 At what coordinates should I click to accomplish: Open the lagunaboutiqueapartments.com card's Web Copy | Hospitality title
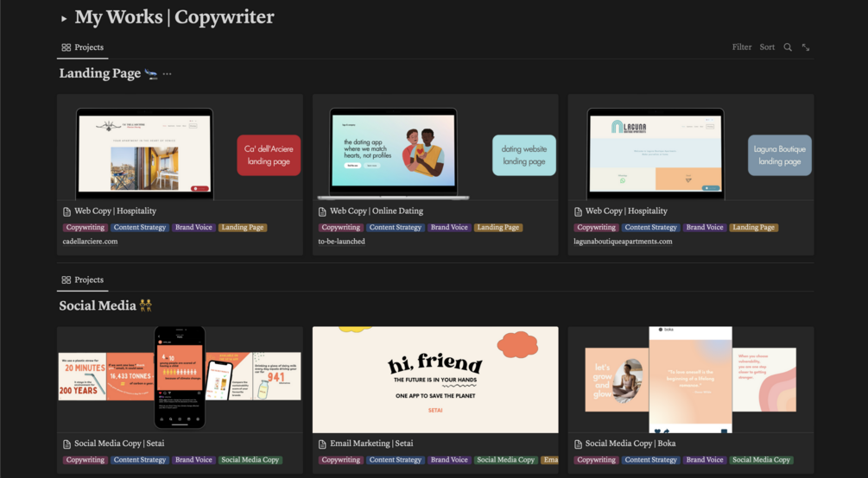pyautogui.click(x=626, y=211)
